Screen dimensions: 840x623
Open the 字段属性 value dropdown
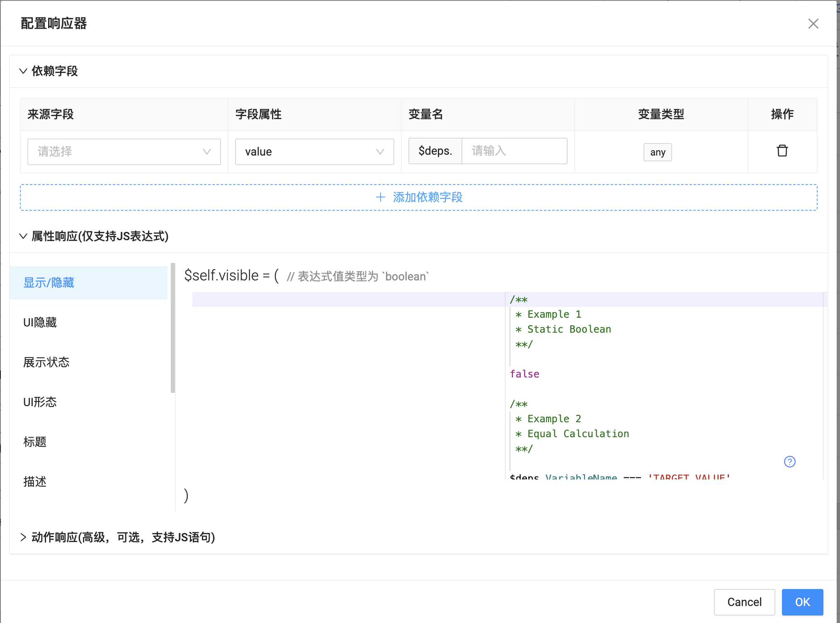point(314,152)
